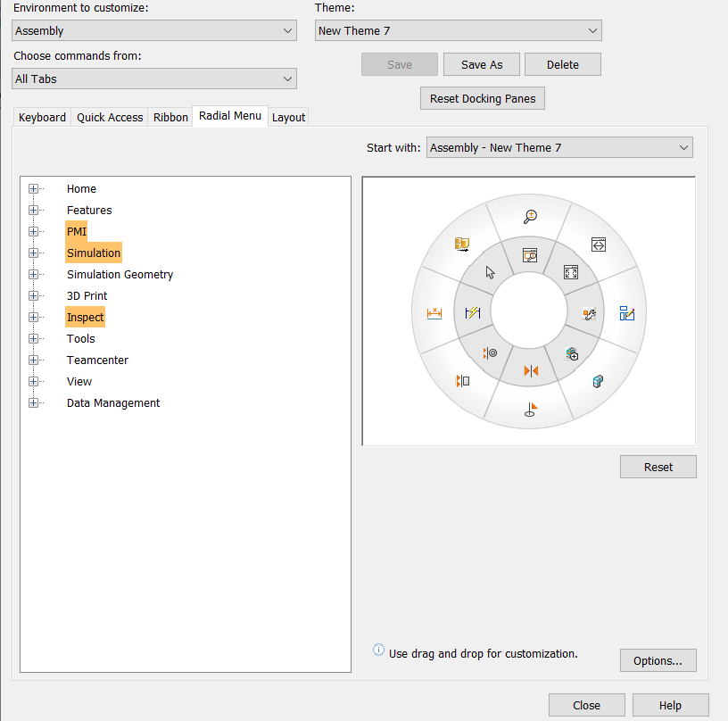Image resolution: width=728 pixels, height=721 pixels.
Task: Expand the Home tree node
Action: (x=34, y=189)
